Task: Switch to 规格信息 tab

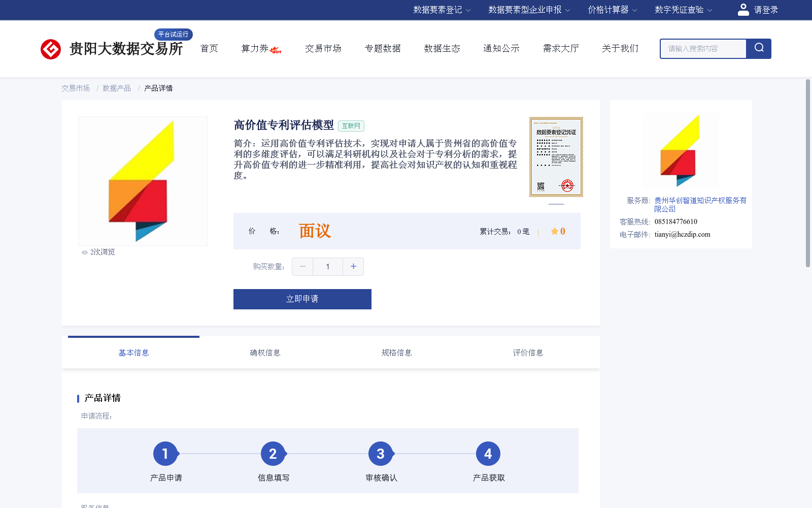Action: tap(397, 353)
